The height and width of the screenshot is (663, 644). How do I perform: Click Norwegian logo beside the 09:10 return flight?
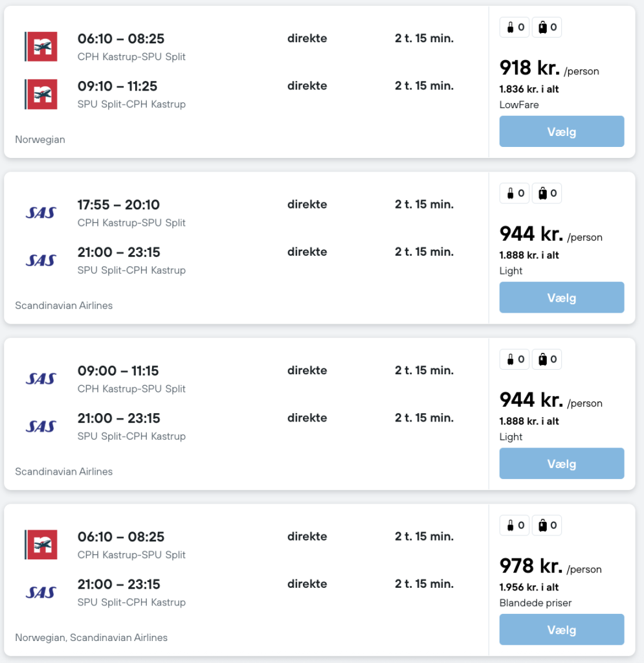(x=41, y=94)
